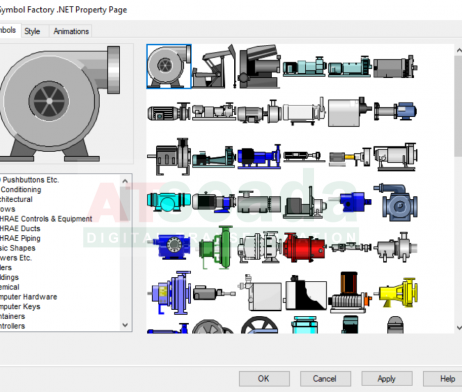The width and height of the screenshot is (462, 392).
Task: Click the symbol gallery scroll-down arrow
Action: [459, 327]
